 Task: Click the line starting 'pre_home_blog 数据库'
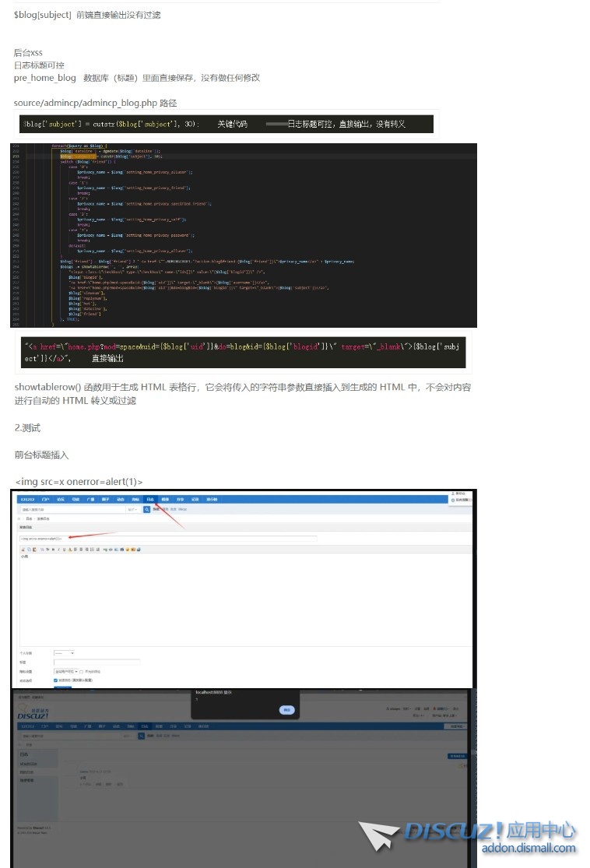coord(137,78)
